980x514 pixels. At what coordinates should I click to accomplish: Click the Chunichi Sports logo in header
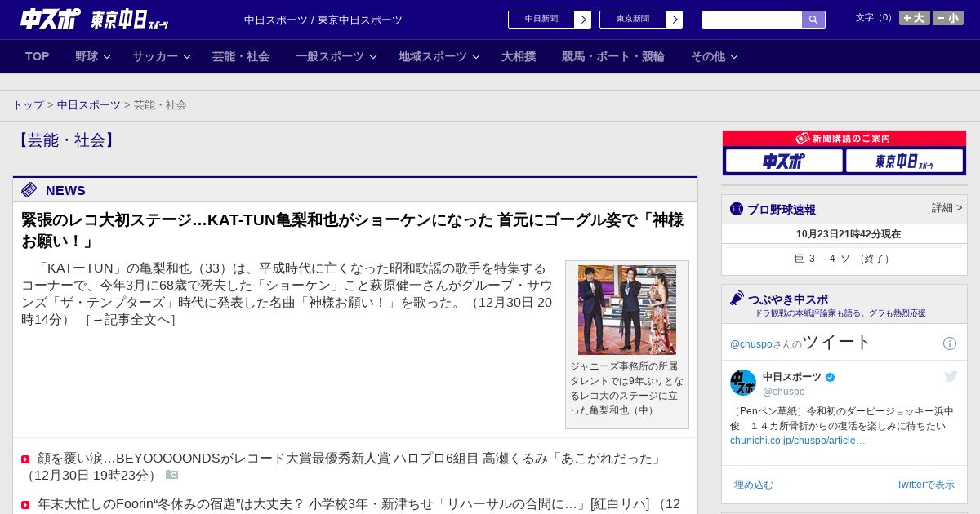tap(51, 19)
